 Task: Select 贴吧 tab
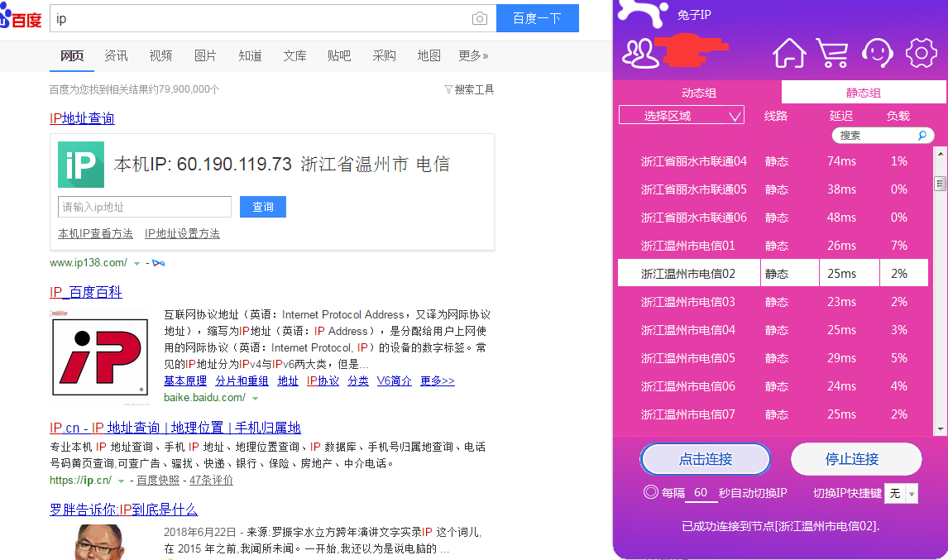pyautogui.click(x=339, y=55)
